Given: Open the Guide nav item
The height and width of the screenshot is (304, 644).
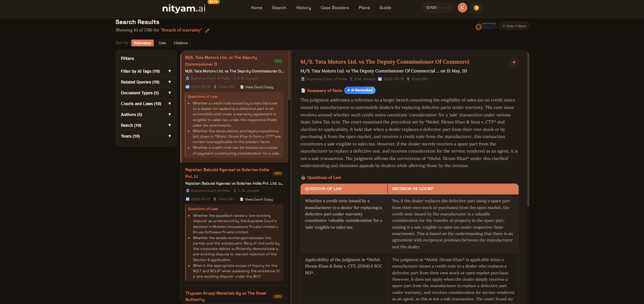Looking at the screenshot, I should [385, 8].
